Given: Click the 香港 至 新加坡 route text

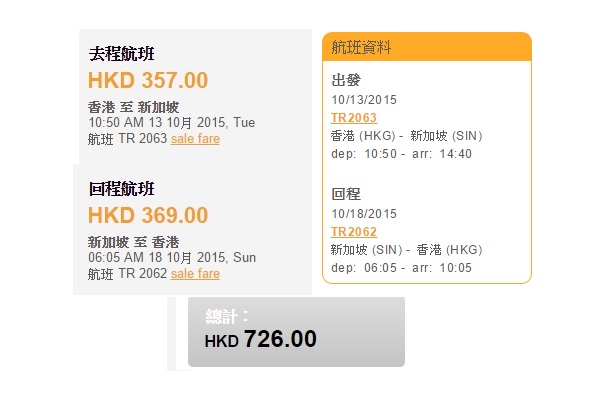Looking at the screenshot, I should coord(134,107).
